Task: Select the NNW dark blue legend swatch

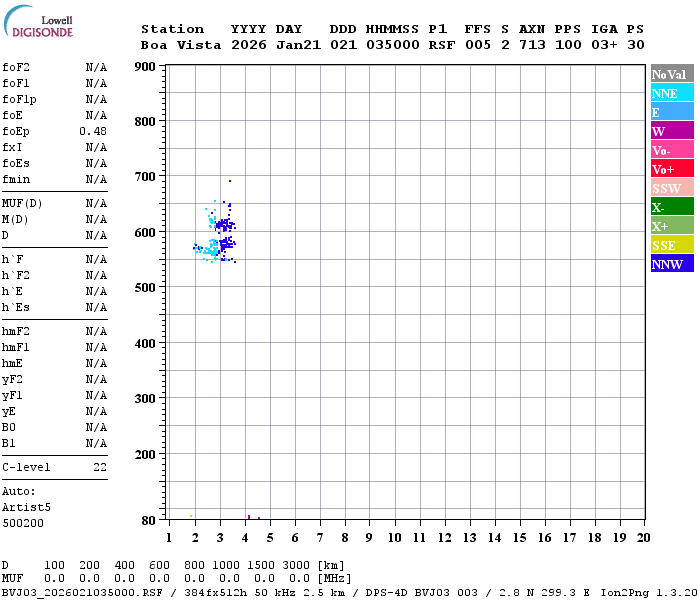Action: tap(672, 264)
